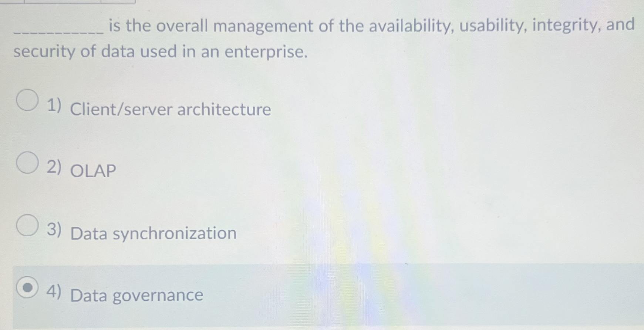The width and height of the screenshot is (644, 330).
Task: Click the answer text Client/server architecture
Action: point(170,109)
